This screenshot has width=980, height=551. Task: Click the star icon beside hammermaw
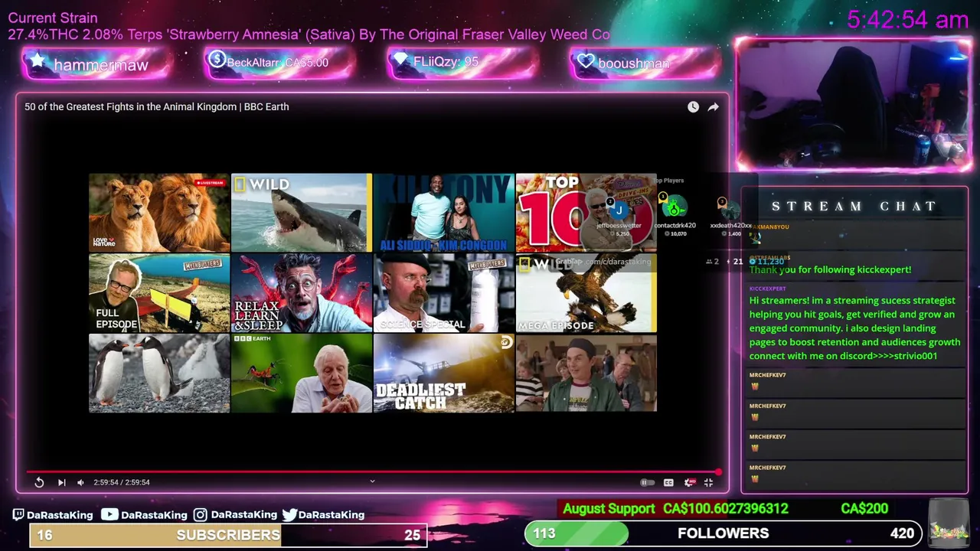coord(37,61)
